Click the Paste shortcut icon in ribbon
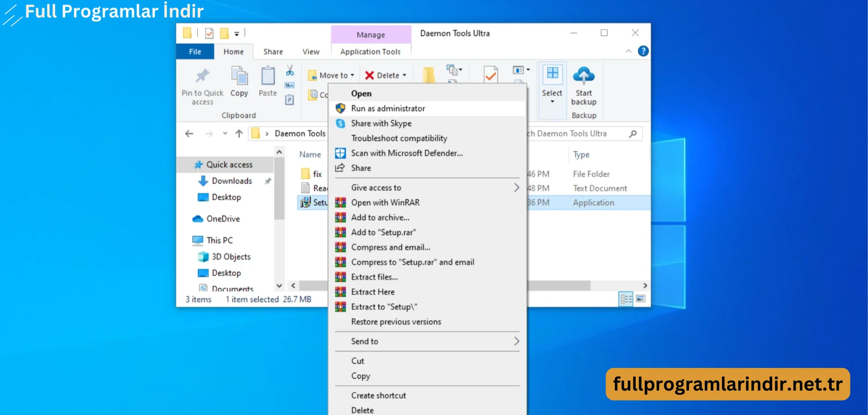868x415 pixels. tap(290, 100)
